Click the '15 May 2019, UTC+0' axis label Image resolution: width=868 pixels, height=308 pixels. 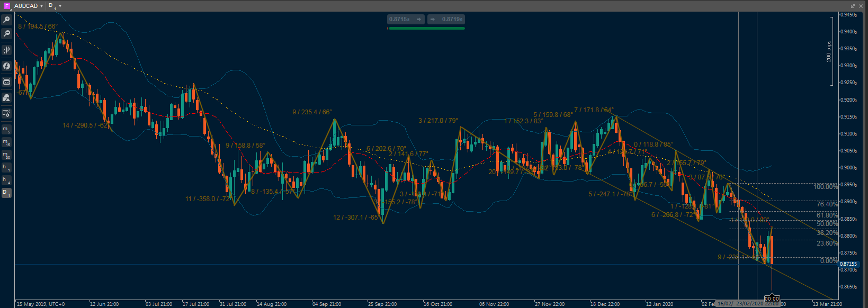(41, 304)
